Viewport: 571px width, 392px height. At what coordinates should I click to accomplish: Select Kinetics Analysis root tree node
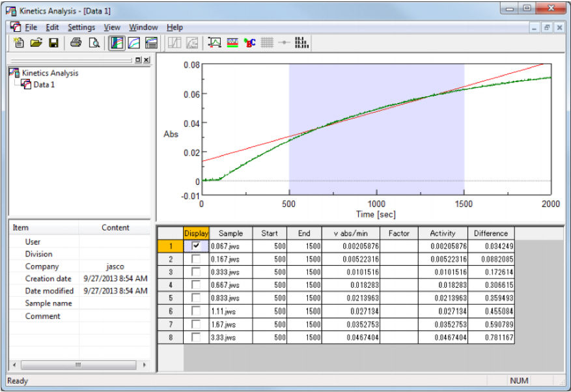[49, 73]
